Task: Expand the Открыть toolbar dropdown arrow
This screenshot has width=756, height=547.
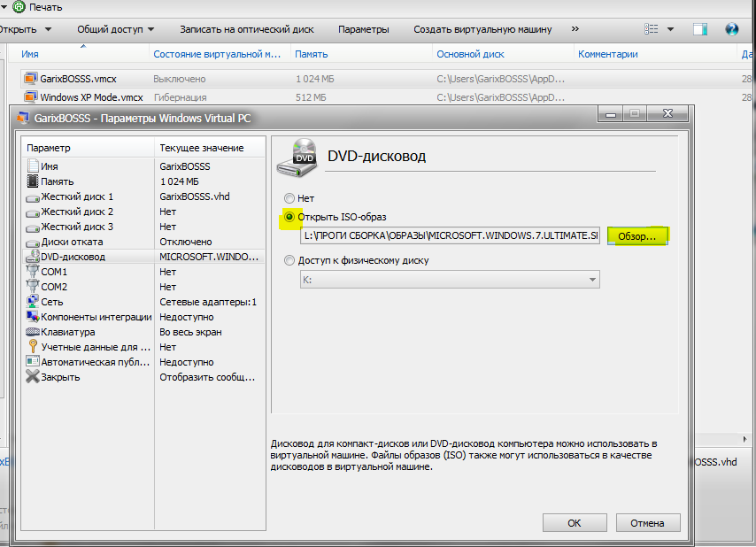Action: (x=48, y=29)
